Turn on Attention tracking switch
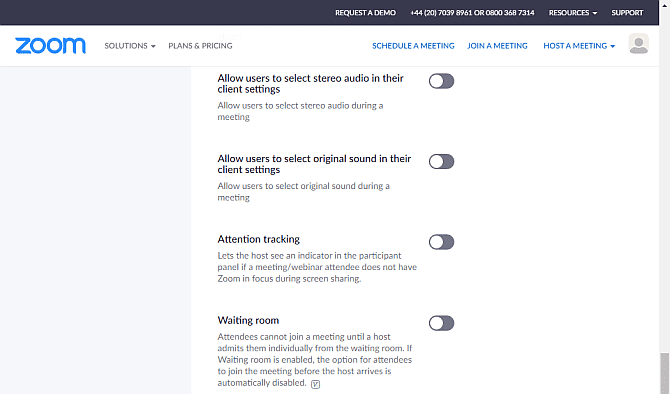Screen dimensions: 670x394 coord(441,242)
